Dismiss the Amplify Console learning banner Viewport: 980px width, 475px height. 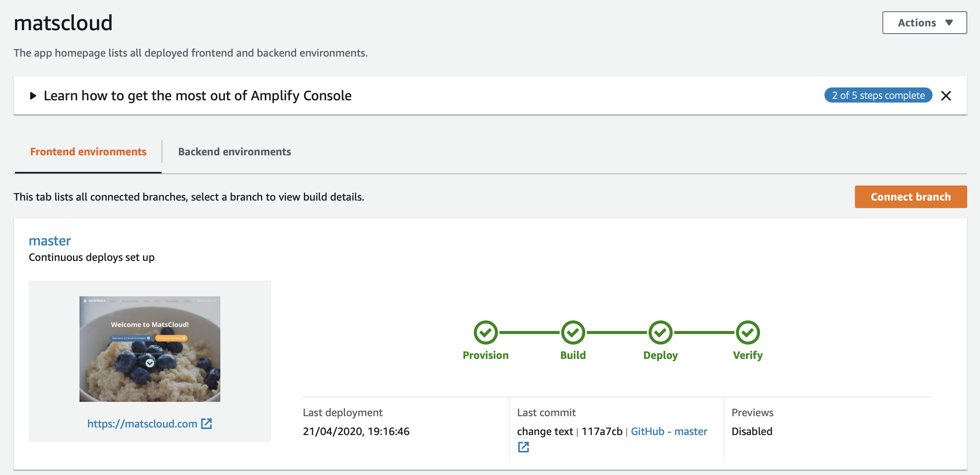click(946, 96)
